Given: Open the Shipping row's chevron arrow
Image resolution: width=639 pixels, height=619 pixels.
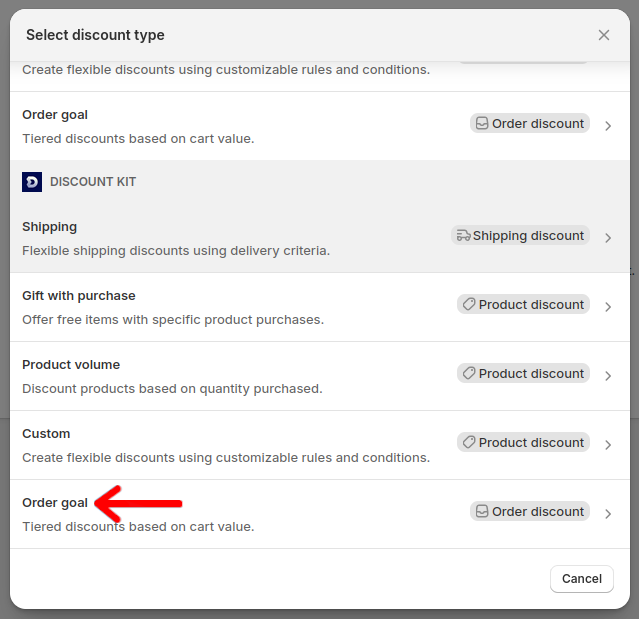Looking at the screenshot, I should coord(608,238).
